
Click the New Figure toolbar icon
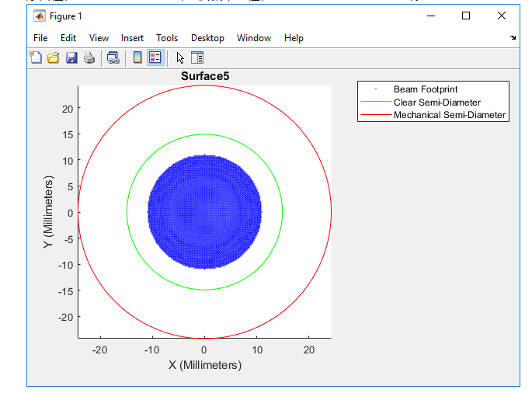click(x=36, y=57)
